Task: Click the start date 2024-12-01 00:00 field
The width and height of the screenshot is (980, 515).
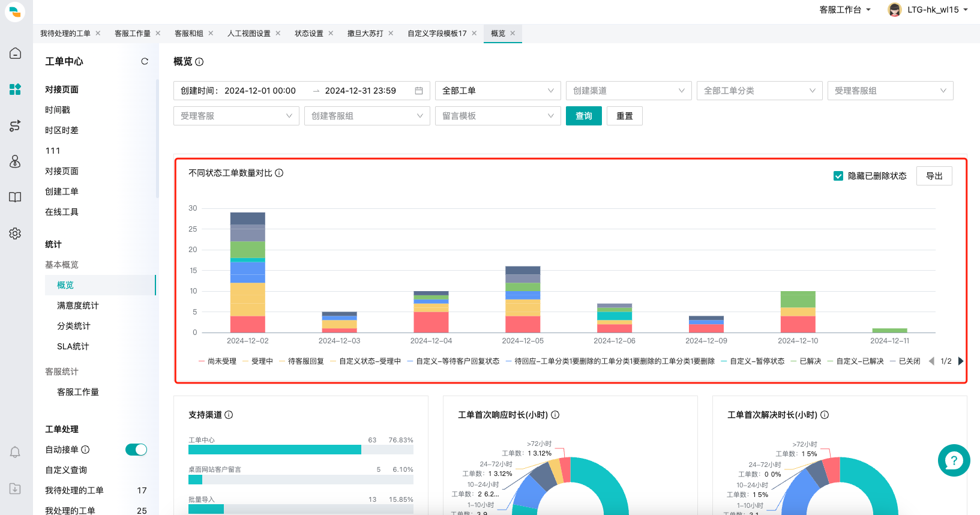Action: point(260,91)
